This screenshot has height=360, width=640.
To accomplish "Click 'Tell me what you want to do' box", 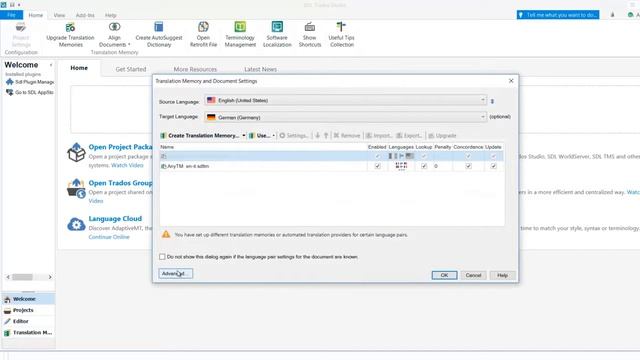I will click(x=558, y=15).
